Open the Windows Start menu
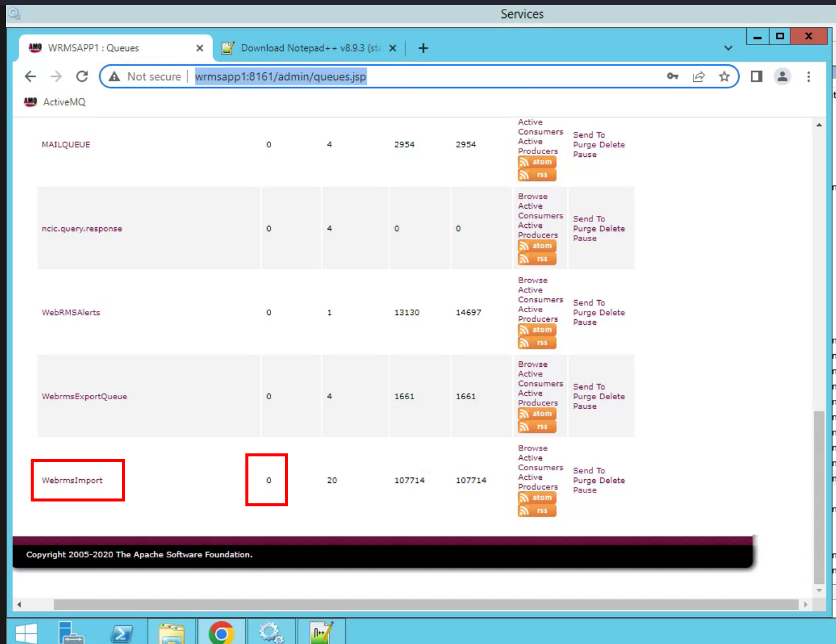The width and height of the screenshot is (836, 644). tap(26, 633)
